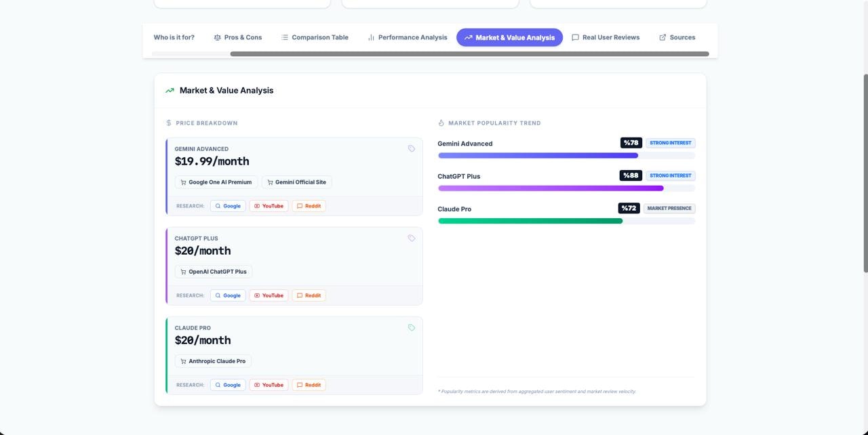The height and width of the screenshot is (435, 868).
Task: Click Claude Pro $20/month price
Action: pos(203,340)
